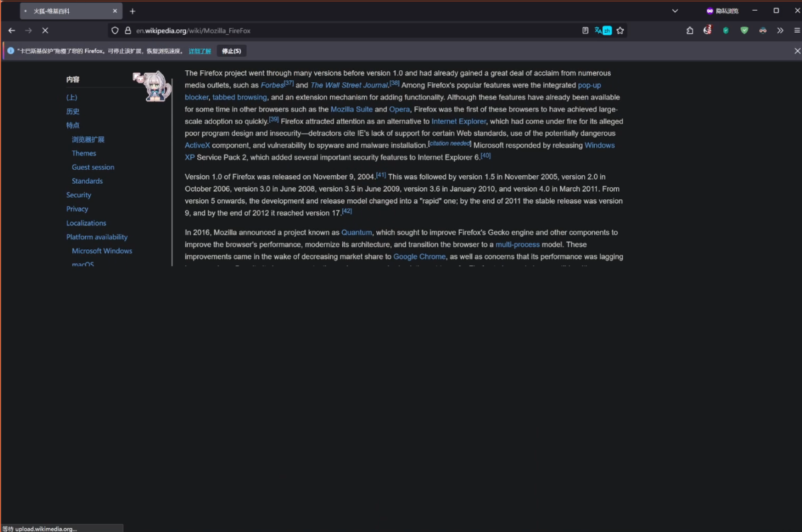
Task: Follow the Quantum link
Action: coord(356,233)
